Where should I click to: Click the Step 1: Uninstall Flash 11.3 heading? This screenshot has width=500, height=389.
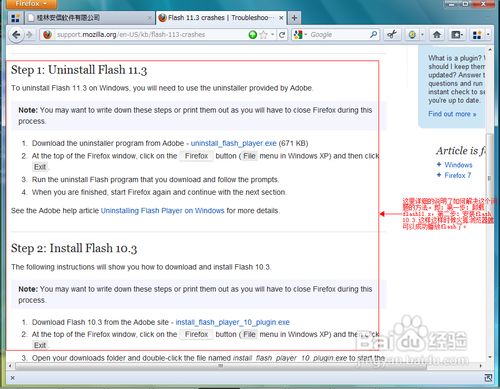[79, 70]
